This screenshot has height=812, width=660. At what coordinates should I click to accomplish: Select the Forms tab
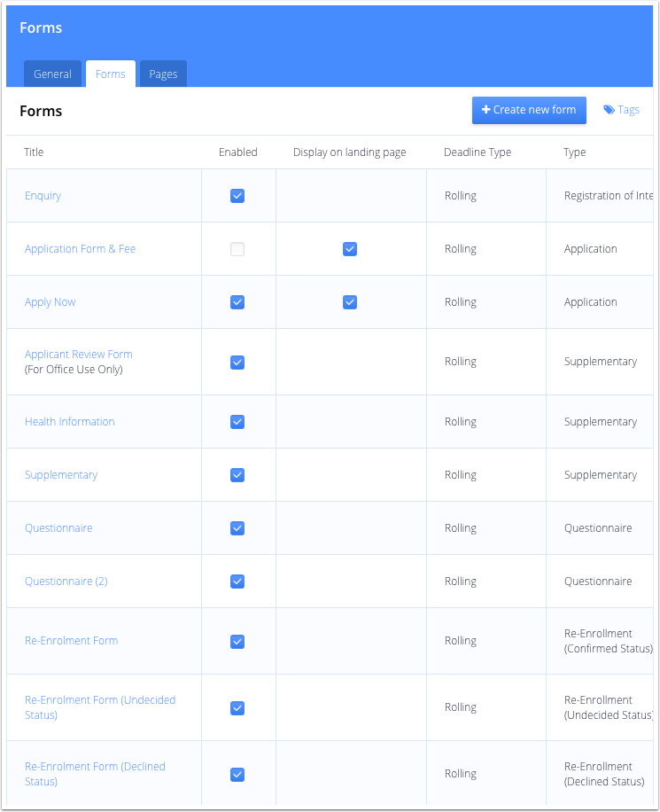110,74
